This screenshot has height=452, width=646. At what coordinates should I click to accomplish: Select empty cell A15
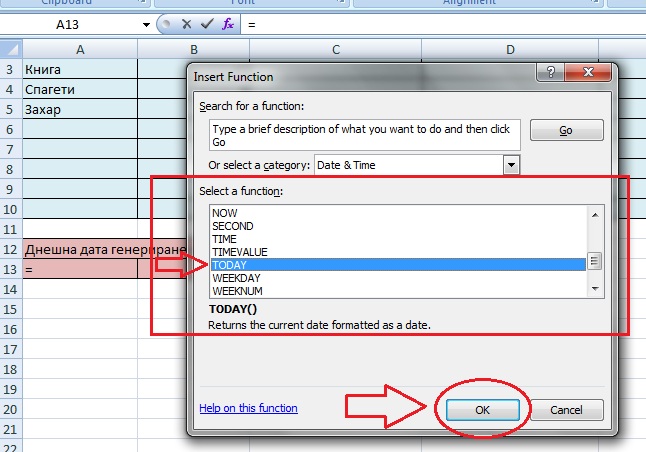point(80,309)
